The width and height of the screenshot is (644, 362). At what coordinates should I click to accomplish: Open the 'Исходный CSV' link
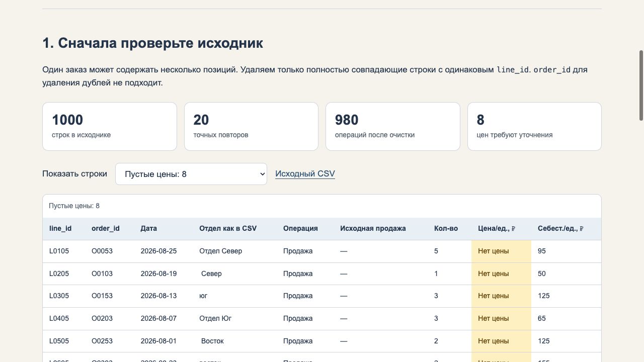click(305, 173)
